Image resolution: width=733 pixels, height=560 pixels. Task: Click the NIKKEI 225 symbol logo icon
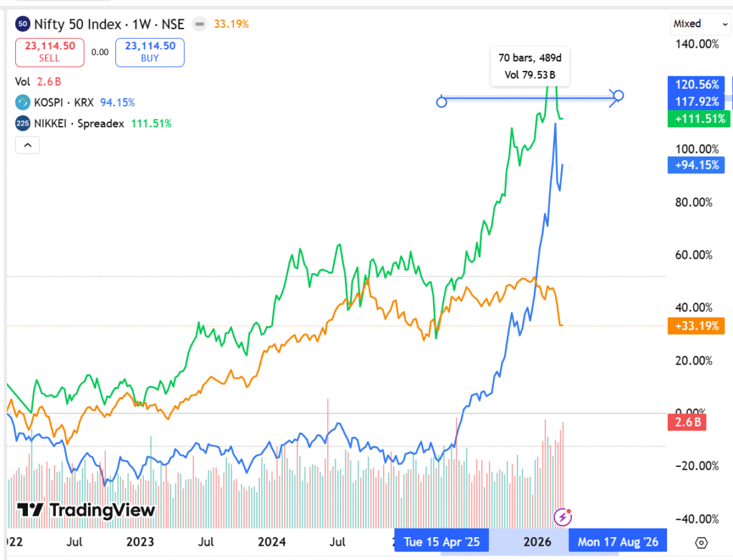pyautogui.click(x=23, y=124)
